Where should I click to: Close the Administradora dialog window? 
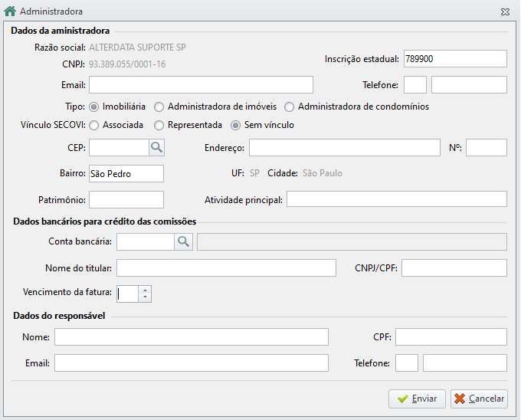505,12
